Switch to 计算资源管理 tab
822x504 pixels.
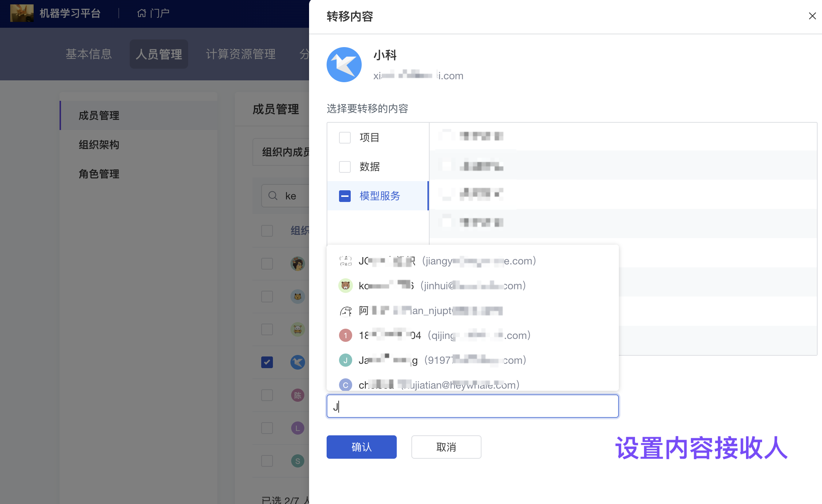[240, 54]
